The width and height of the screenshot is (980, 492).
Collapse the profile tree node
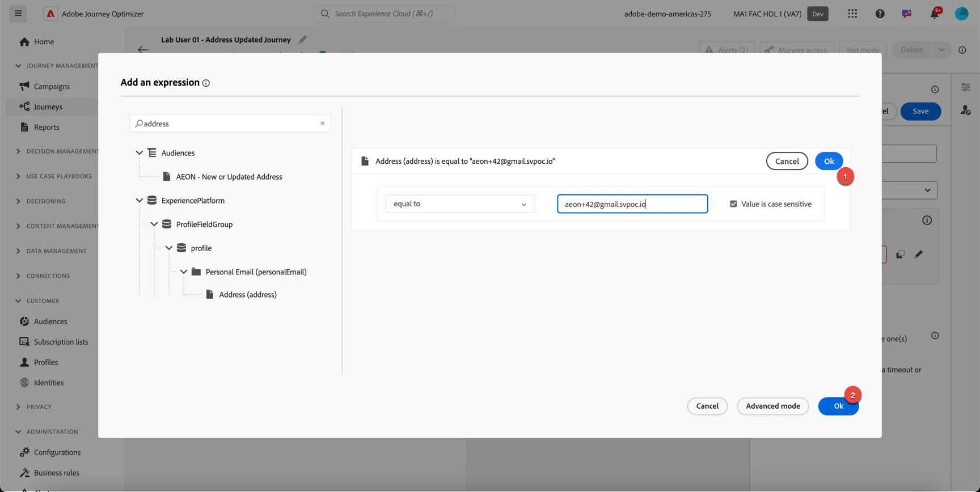(168, 248)
